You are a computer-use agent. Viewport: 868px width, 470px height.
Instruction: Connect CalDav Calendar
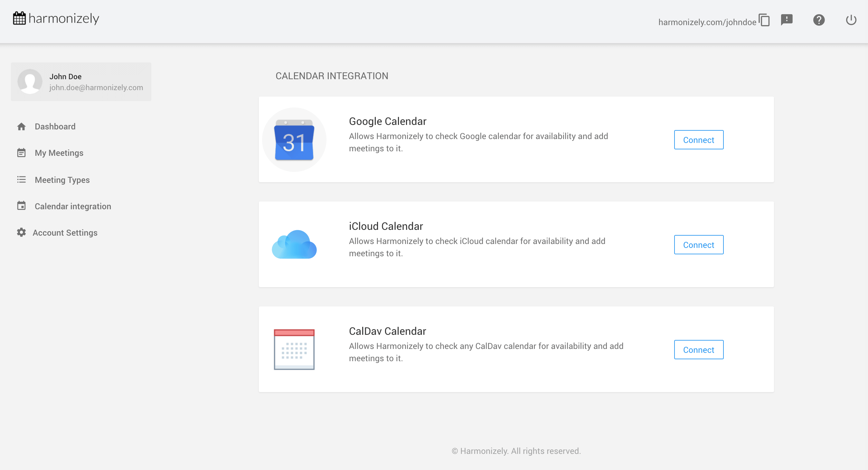click(x=699, y=350)
